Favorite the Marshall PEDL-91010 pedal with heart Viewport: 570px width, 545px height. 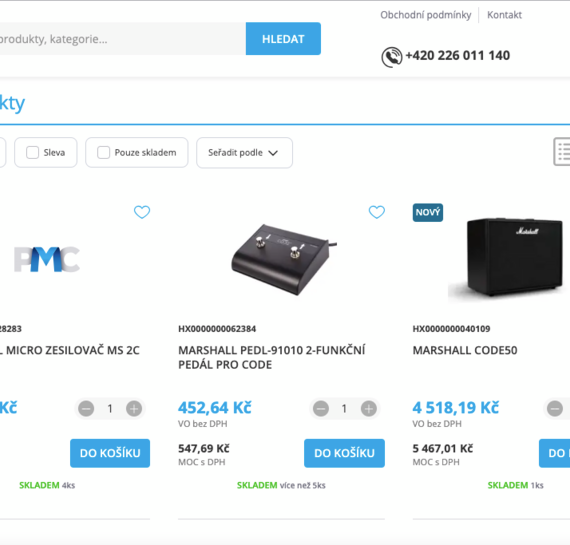[x=377, y=212]
